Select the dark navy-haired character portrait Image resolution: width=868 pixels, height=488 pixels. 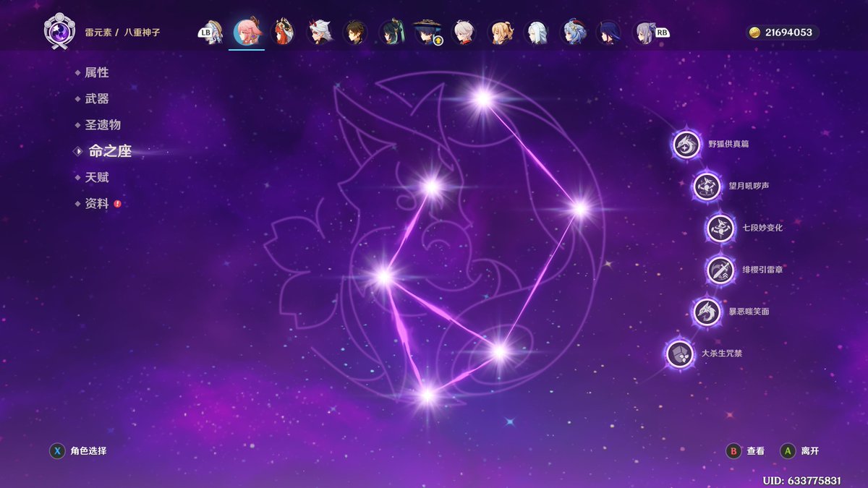pos(608,33)
